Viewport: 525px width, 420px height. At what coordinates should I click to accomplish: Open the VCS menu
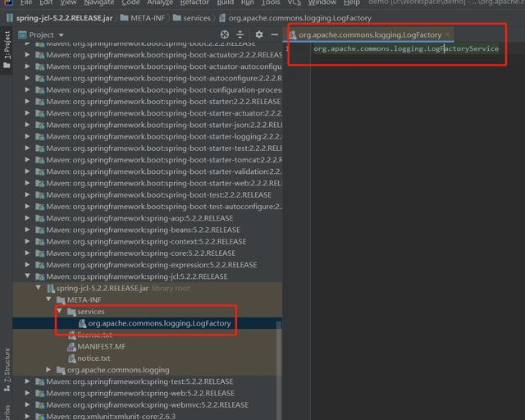tap(294, 2)
